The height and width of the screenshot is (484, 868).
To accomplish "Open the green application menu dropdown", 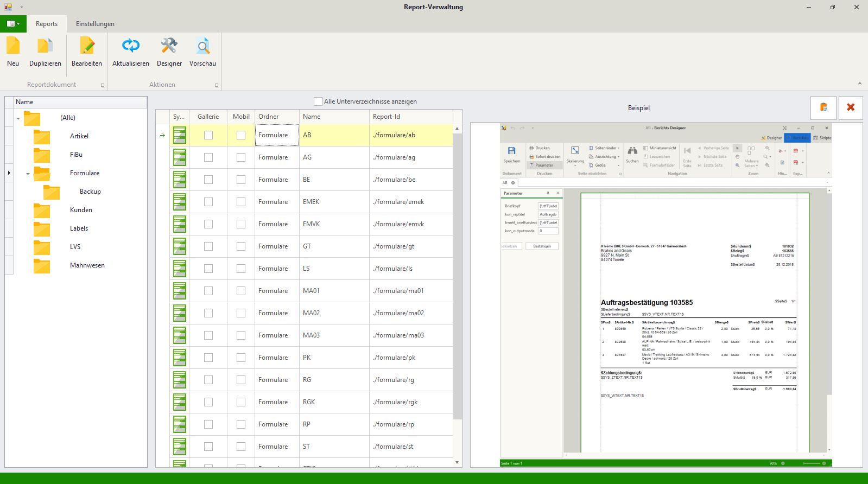I will tap(13, 24).
